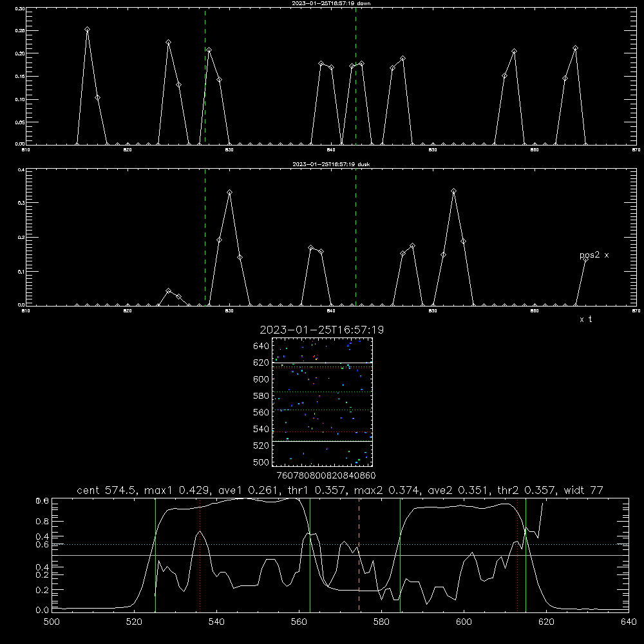Click the 620 label on scatter image y-axis
The image size is (644, 644).
pyautogui.click(x=261, y=363)
